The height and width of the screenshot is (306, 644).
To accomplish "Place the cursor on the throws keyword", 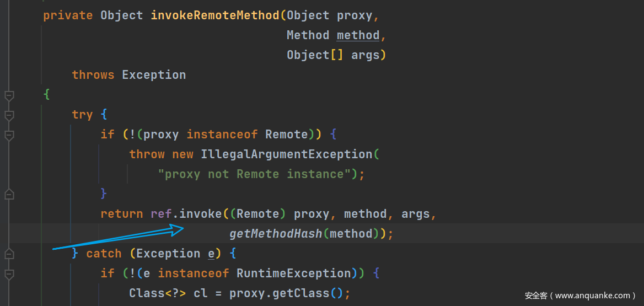I will (93, 75).
